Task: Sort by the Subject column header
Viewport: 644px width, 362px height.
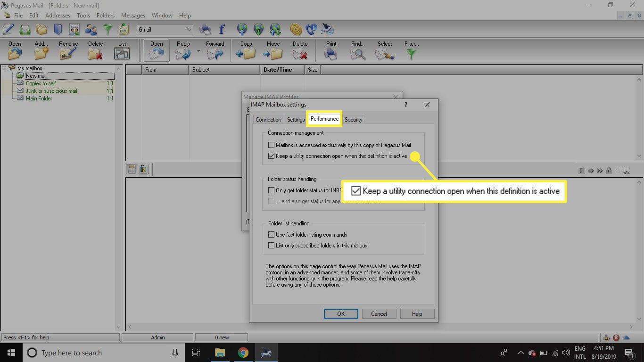Action: coord(224,70)
